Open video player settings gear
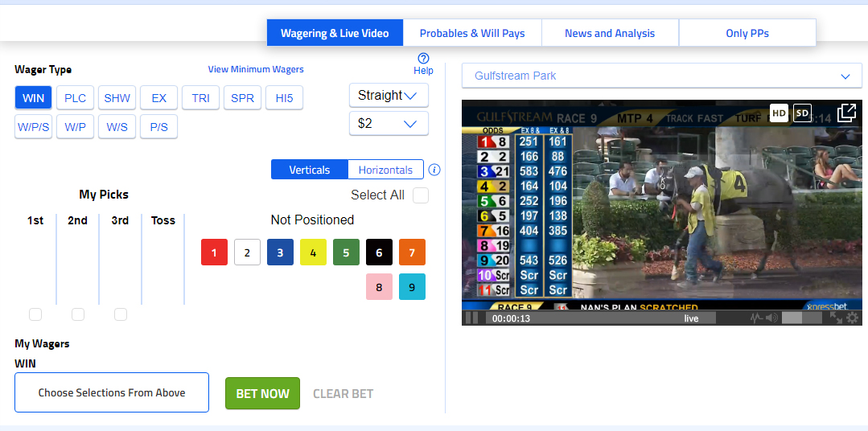The height and width of the screenshot is (431, 868). point(852,318)
